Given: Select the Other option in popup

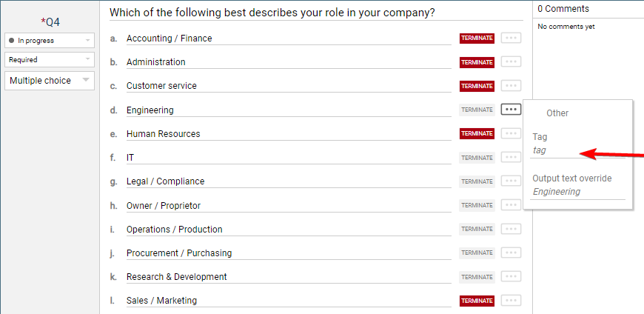Looking at the screenshot, I should [557, 113].
